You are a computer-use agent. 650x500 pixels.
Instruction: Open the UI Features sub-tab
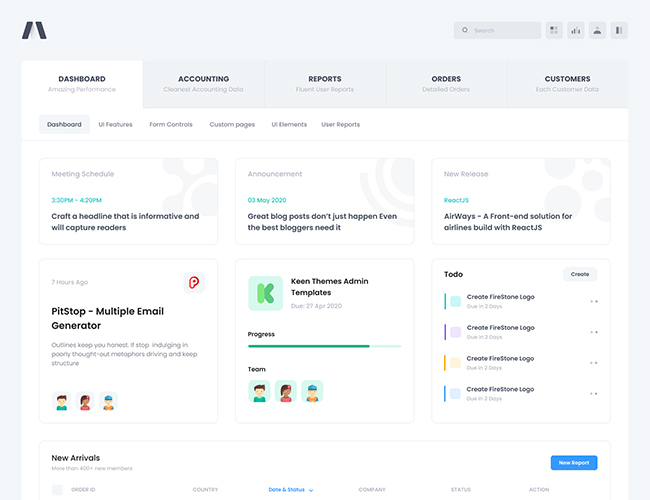pos(115,125)
